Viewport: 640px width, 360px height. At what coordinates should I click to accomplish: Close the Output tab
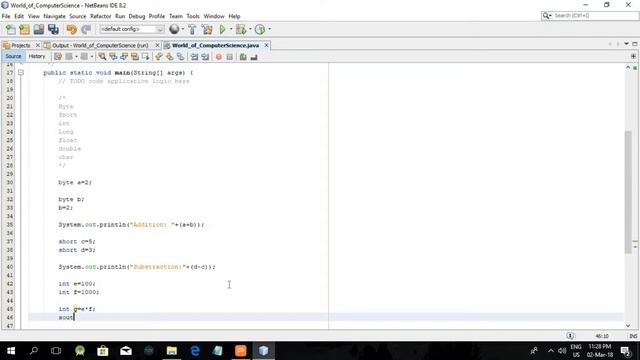(x=157, y=45)
